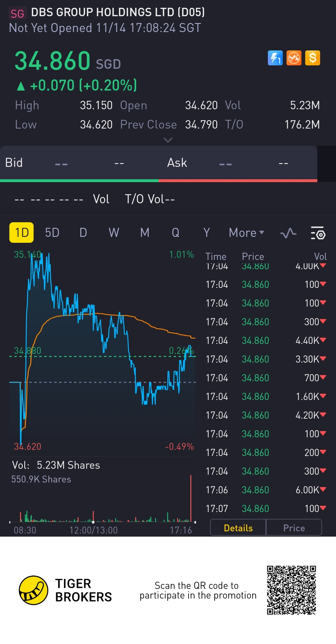Tap the Ask quote section
The width and height of the screenshot is (336, 644).
pyautogui.click(x=238, y=163)
